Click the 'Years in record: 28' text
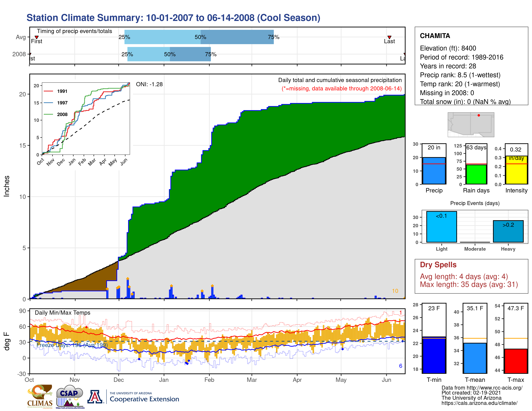The image size is (532, 411). click(x=448, y=66)
